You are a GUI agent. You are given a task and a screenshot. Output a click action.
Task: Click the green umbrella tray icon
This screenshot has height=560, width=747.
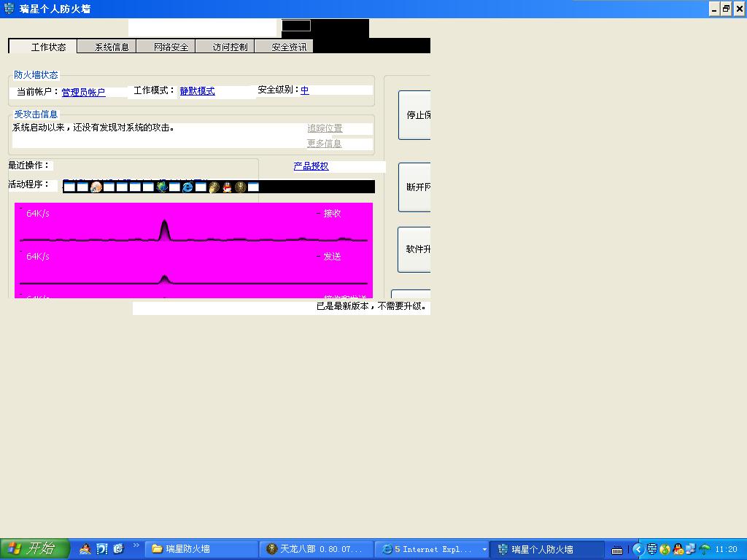tap(704, 550)
